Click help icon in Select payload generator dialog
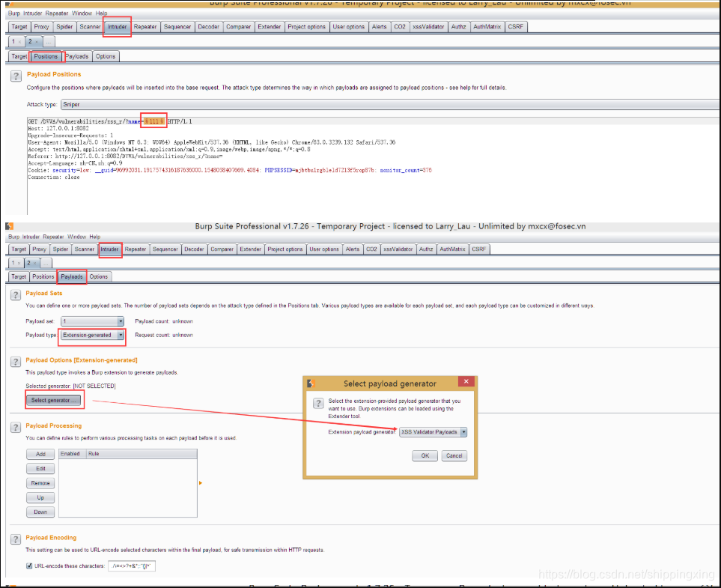This screenshot has width=721, height=588. click(x=318, y=403)
